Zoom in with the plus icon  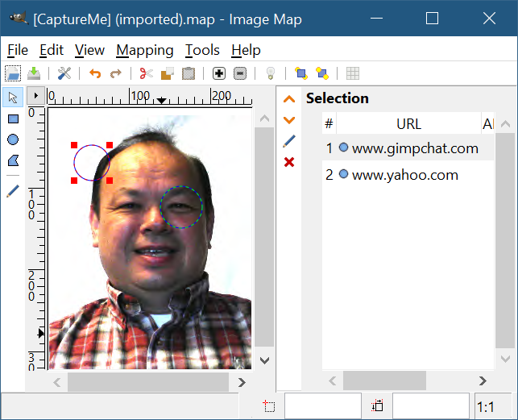click(x=219, y=73)
